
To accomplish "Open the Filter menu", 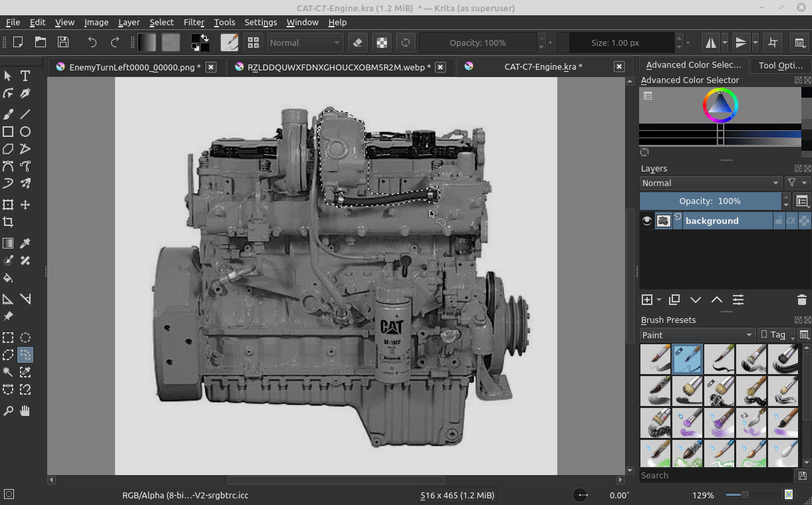I will (194, 22).
